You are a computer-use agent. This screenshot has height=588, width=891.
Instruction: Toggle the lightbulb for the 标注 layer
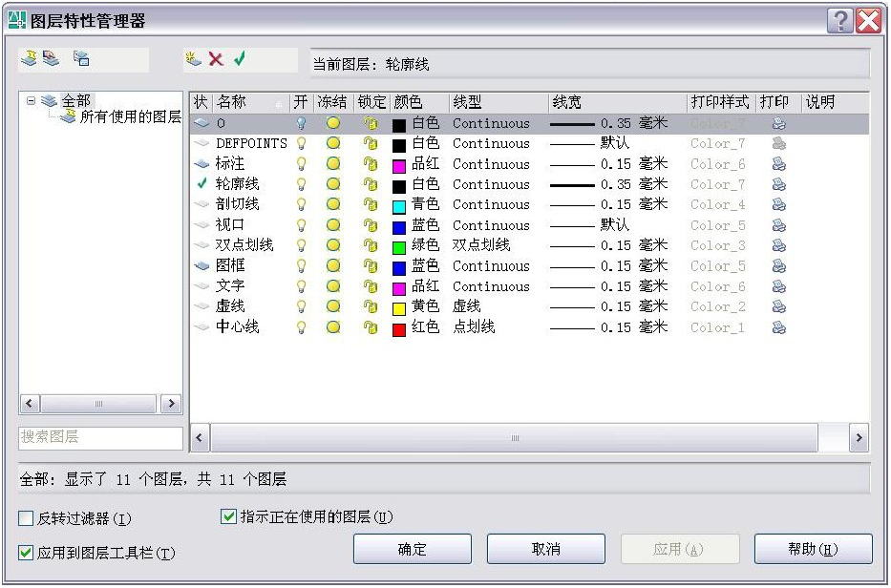301,163
